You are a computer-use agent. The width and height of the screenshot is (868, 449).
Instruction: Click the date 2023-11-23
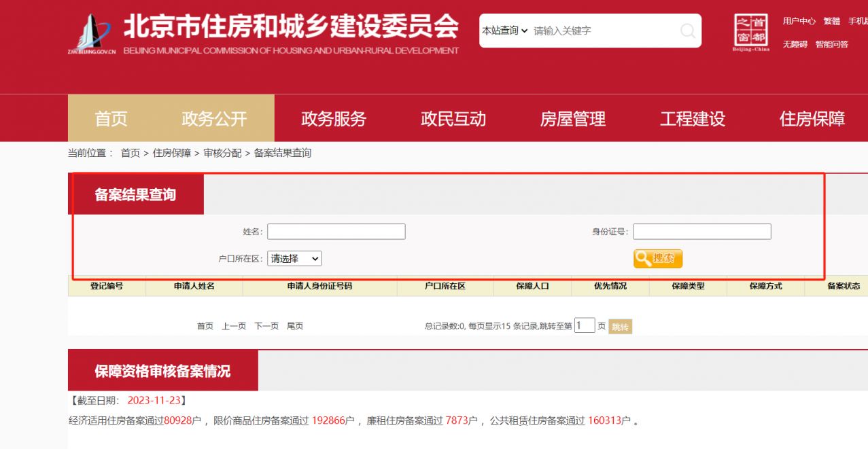pos(154,400)
